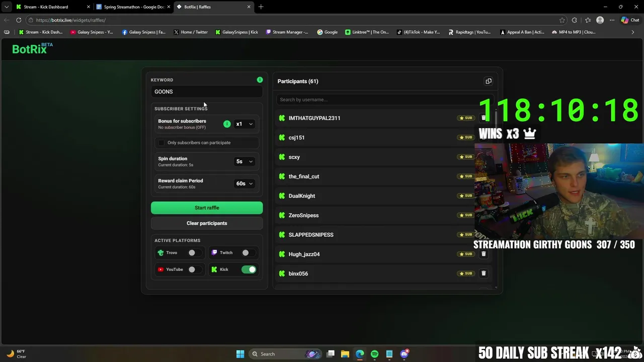
Task: Open the Reward claim Period 60s dropdown
Action: (245, 184)
